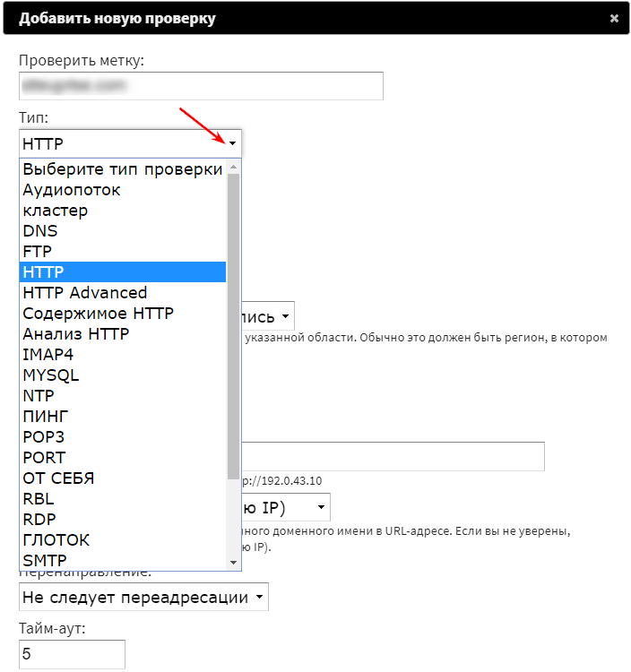Click the URL input field
Screen dimensions: 631x672
point(393,456)
